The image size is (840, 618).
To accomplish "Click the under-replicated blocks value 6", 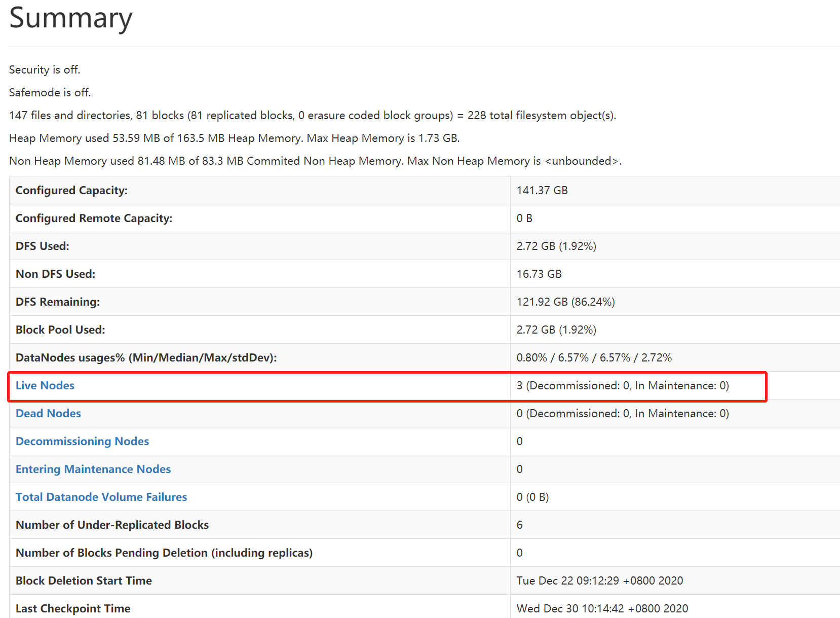I will (x=520, y=525).
